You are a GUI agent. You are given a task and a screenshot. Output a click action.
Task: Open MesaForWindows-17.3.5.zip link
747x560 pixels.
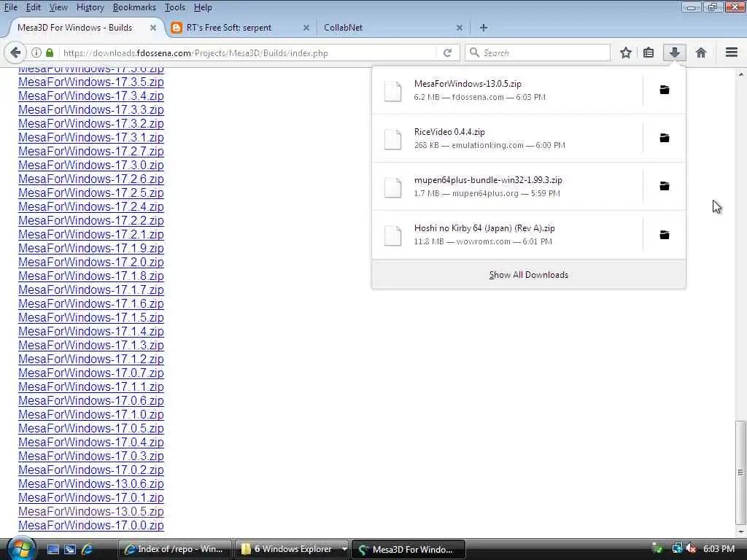pos(91,82)
